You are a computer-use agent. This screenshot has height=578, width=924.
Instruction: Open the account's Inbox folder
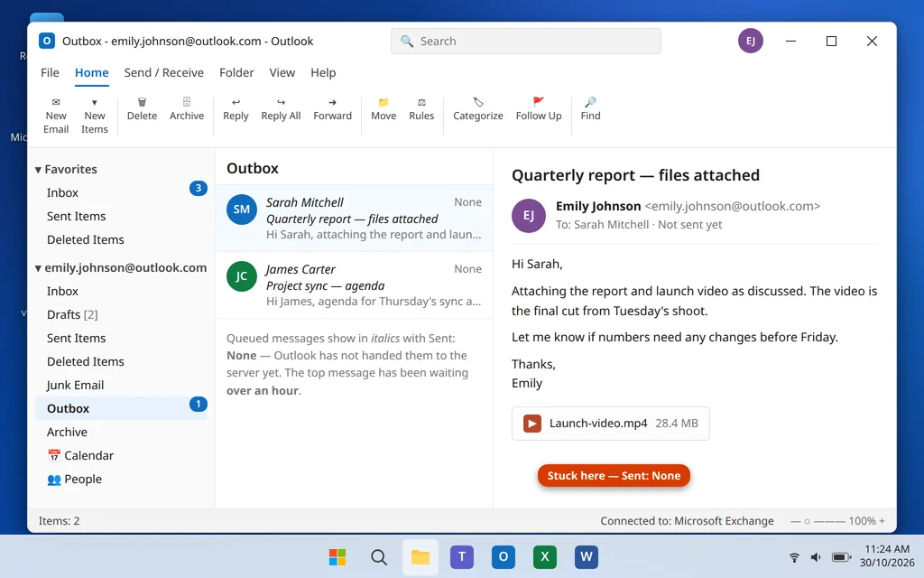[x=122, y=292]
